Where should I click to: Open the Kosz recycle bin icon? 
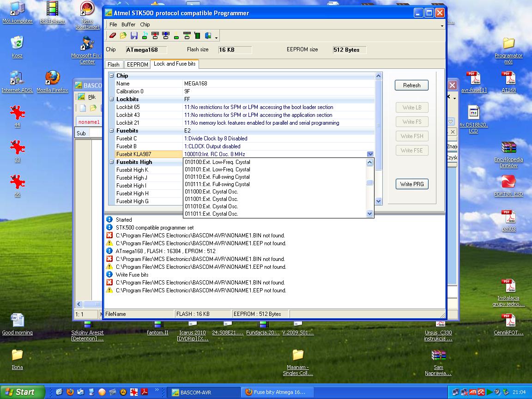[17, 47]
